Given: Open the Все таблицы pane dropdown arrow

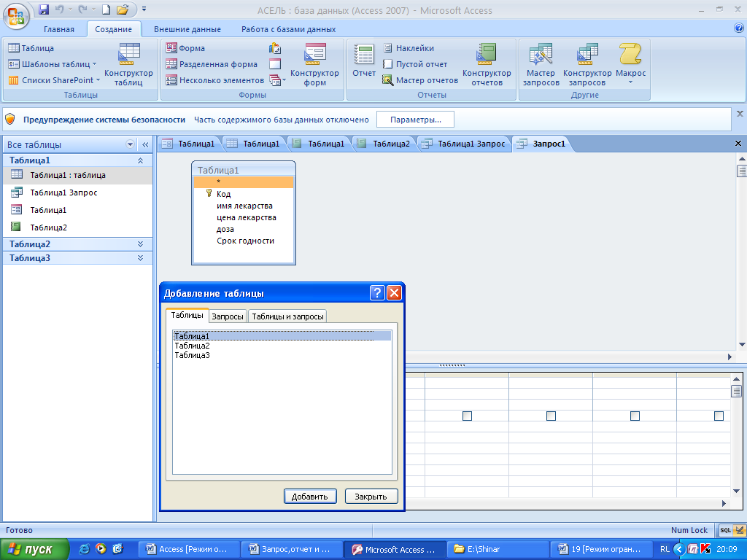Looking at the screenshot, I should click(130, 144).
